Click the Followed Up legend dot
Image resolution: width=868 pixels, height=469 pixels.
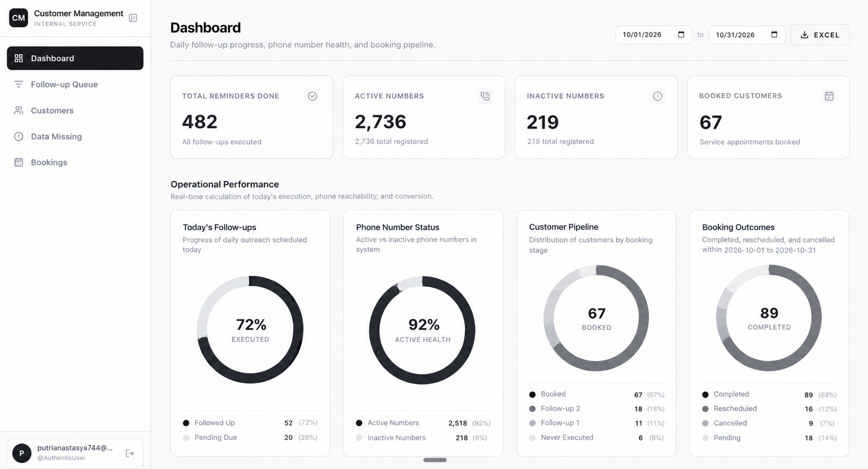click(x=186, y=423)
